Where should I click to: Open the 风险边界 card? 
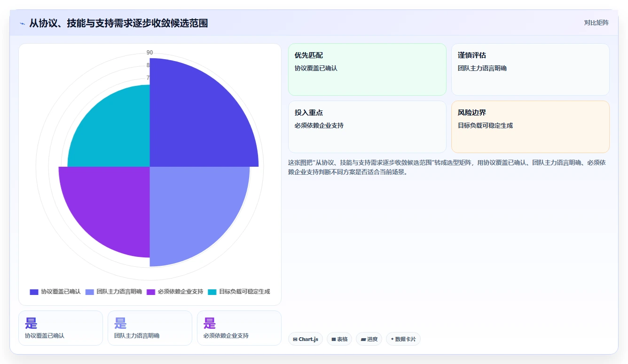(x=530, y=127)
